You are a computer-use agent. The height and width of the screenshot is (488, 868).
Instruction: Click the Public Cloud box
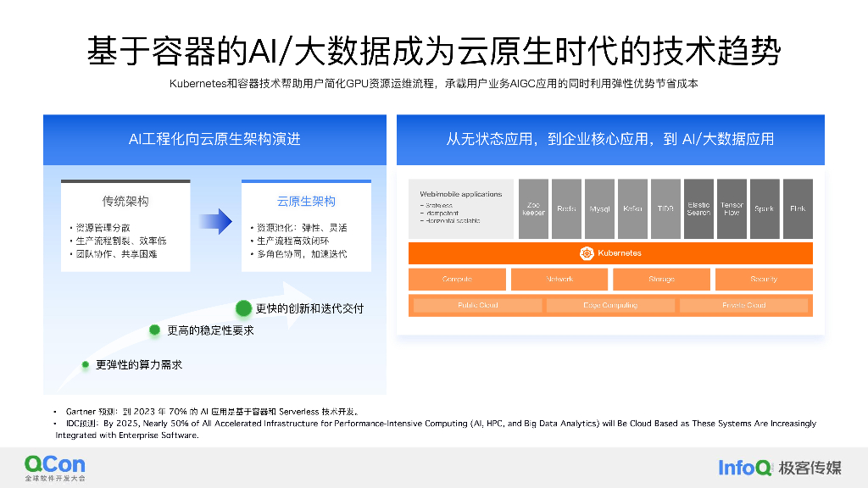click(478, 305)
